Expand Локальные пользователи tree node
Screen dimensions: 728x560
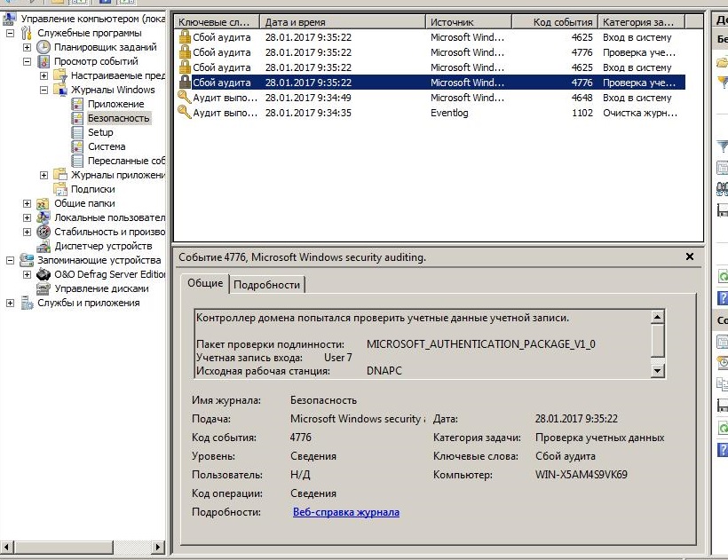pyautogui.click(x=28, y=217)
